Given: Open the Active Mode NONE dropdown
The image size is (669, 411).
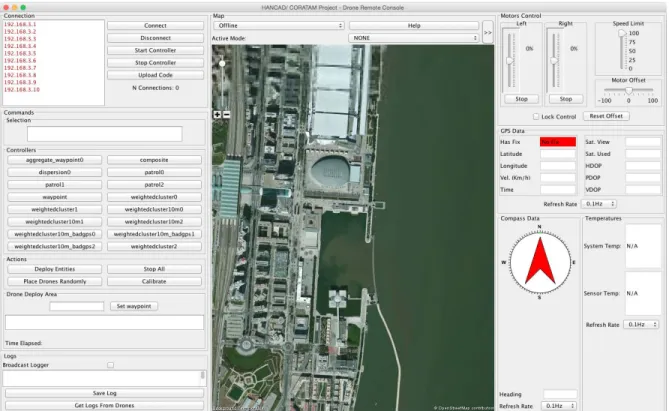Looking at the screenshot, I should coord(413,38).
